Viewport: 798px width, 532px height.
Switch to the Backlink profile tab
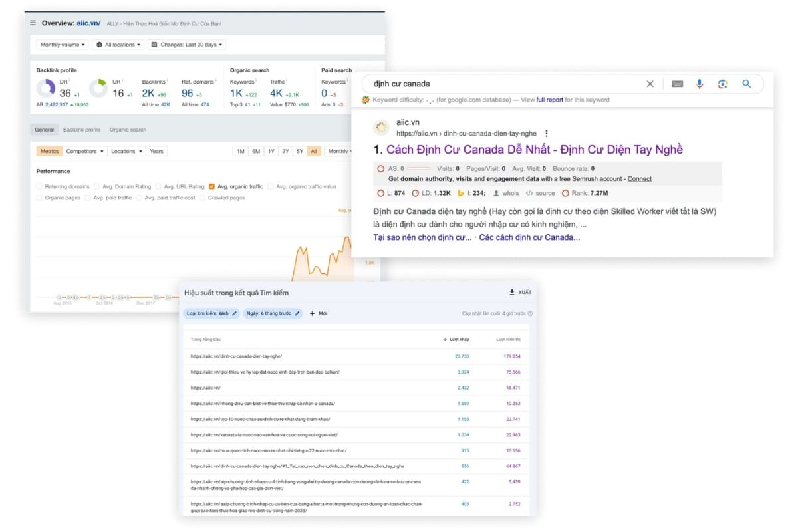coord(82,130)
